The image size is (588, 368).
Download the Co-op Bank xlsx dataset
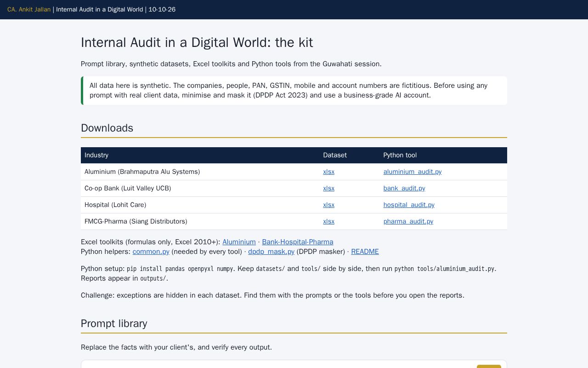(328, 188)
